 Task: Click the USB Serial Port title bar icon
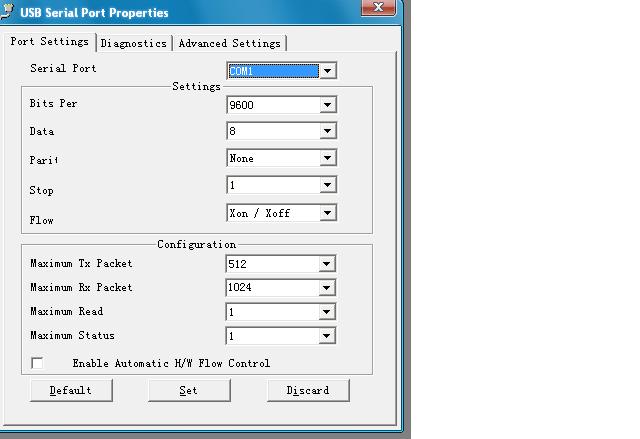[7, 12]
